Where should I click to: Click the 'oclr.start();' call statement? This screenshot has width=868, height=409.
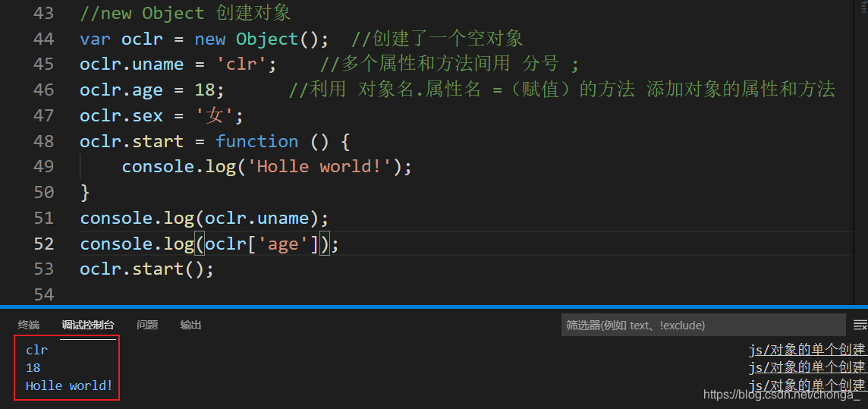[146, 269]
